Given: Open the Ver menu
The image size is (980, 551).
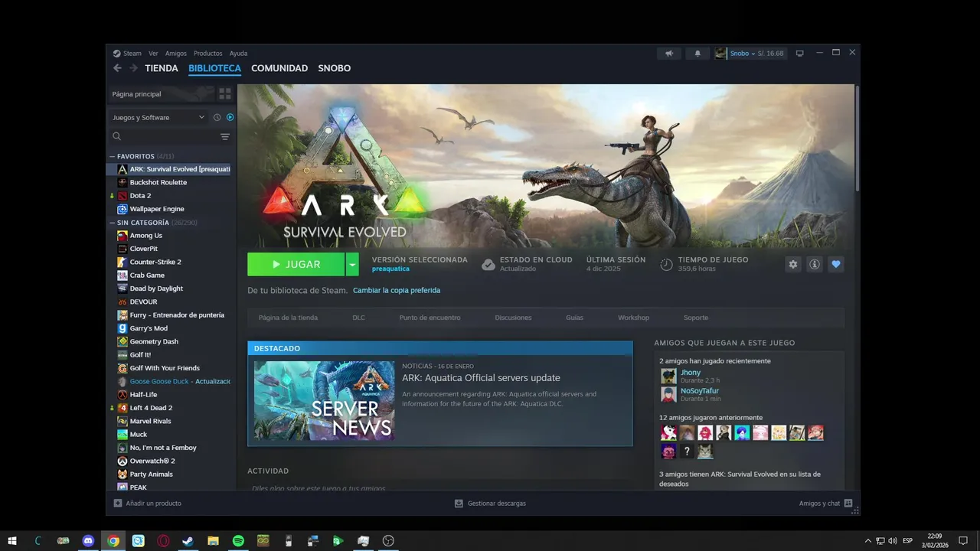Looking at the screenshot, I should click(153, 54).
